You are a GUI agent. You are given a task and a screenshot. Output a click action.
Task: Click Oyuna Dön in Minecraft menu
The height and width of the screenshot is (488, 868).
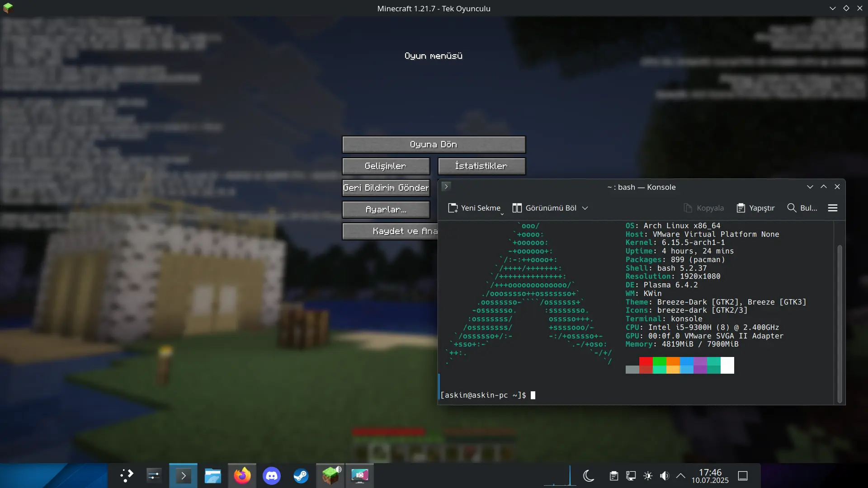(x=434, y=145)
